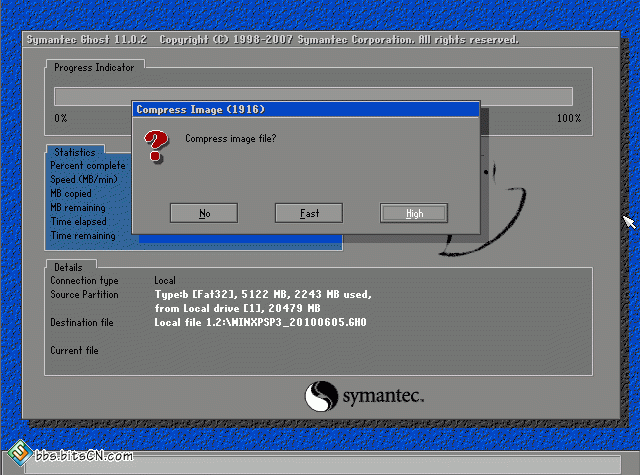This screenshot has width=640, height=475.
Task: Click the 'Connection type' detail label
Action: point(84,280)
